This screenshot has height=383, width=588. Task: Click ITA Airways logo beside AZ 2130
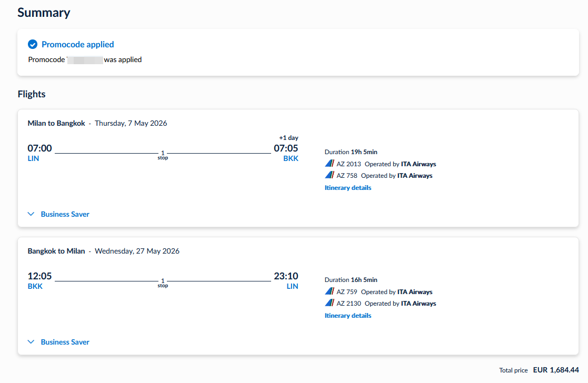pos(330,303)
